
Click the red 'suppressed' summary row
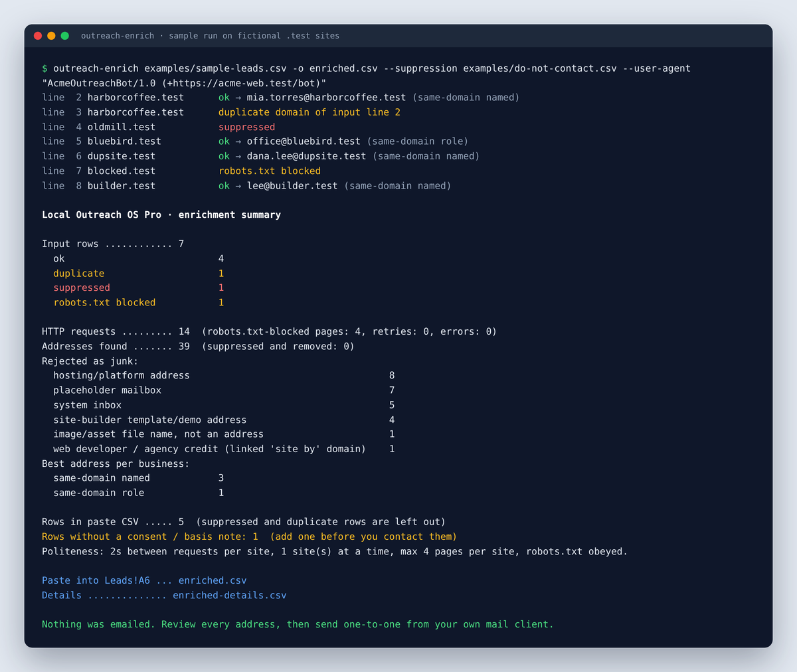click(x=139, y=288)
